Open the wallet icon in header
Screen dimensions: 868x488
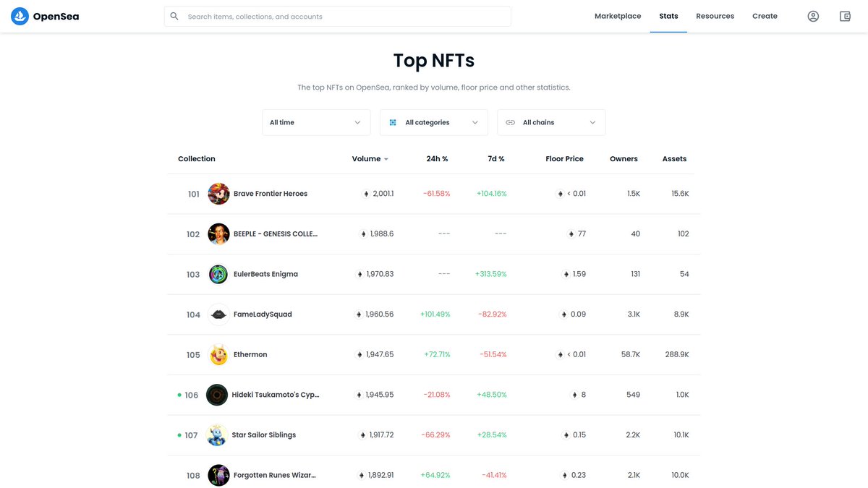point(845,16)
